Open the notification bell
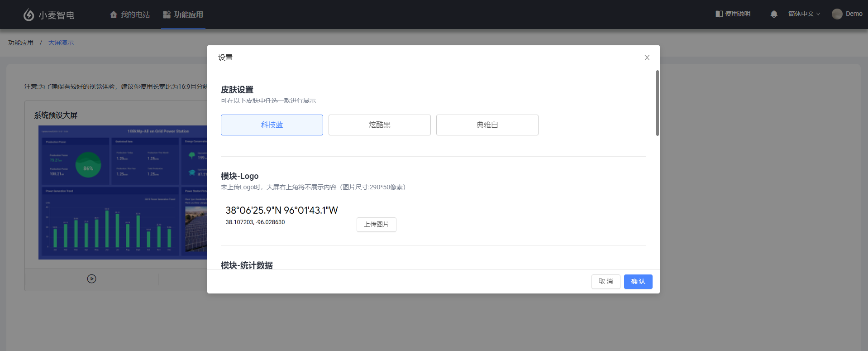The width and height of the screenshot is (868, 351). tap(773, 14)
